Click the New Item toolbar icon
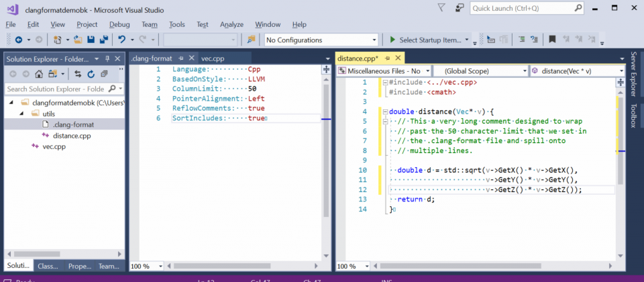644x282 pixels. (58, 40)
